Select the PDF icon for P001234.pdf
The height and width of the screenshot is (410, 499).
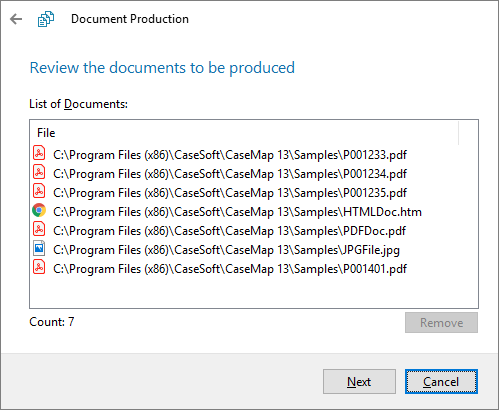[39, 173]
